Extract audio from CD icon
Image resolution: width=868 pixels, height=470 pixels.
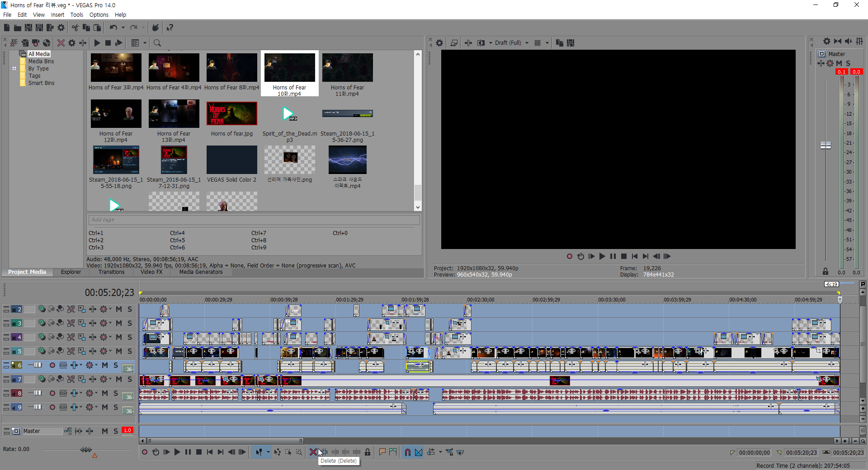click(47, 43)
